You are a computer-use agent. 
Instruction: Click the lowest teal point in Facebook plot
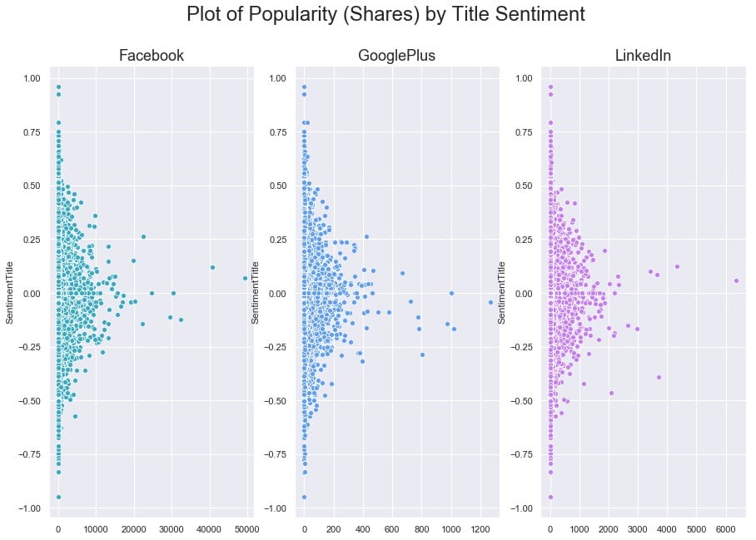[x=58, y=497]
